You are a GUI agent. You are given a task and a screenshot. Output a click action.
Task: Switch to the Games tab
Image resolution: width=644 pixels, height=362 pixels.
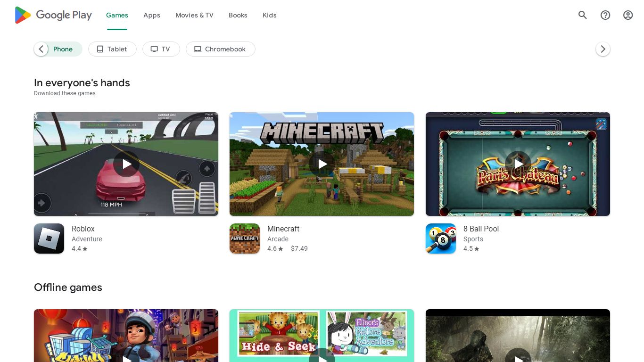point(117,15)
